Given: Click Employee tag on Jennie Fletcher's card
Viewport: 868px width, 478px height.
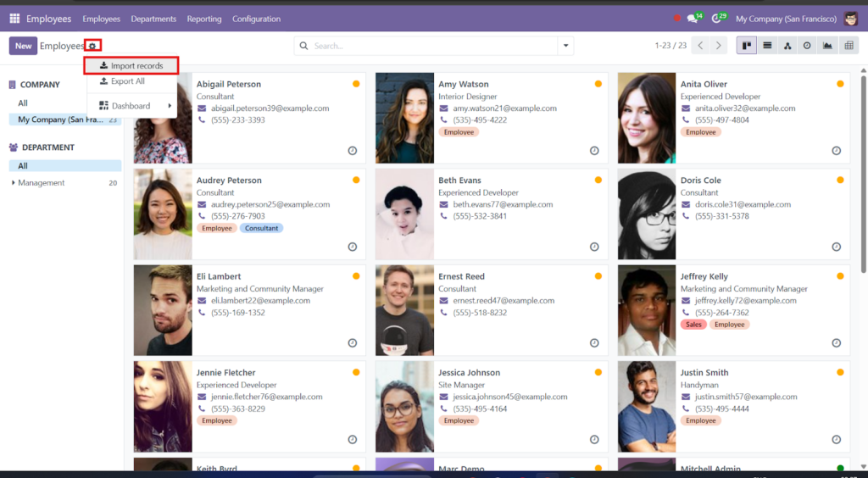Looking at the screenshot, I should tap(217, 420).
